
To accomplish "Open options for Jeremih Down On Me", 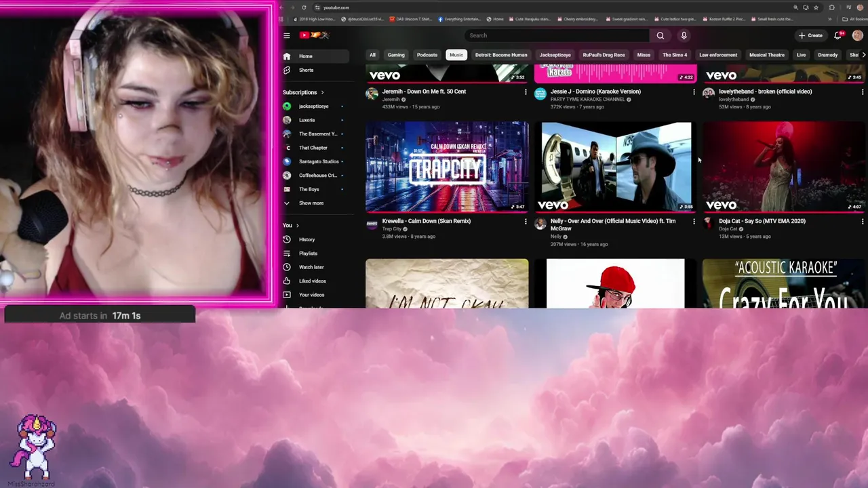I will pyautogui.click(x=526, y=92).
